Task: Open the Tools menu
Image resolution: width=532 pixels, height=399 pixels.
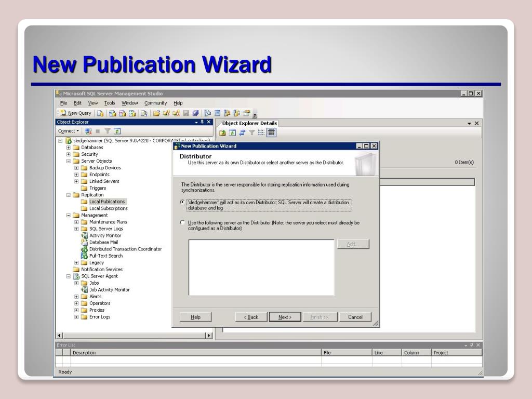Action: point(109,103)
